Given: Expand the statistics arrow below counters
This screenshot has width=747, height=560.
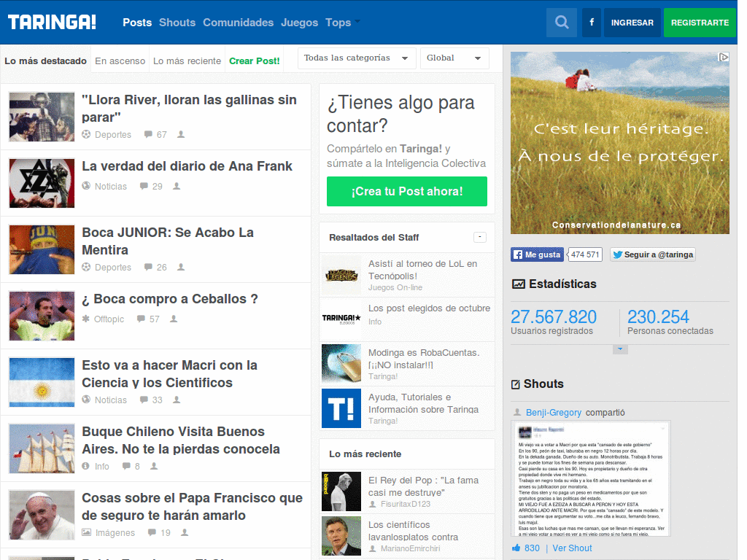Looking at the screenshot, I should click(x=620, y=349).
